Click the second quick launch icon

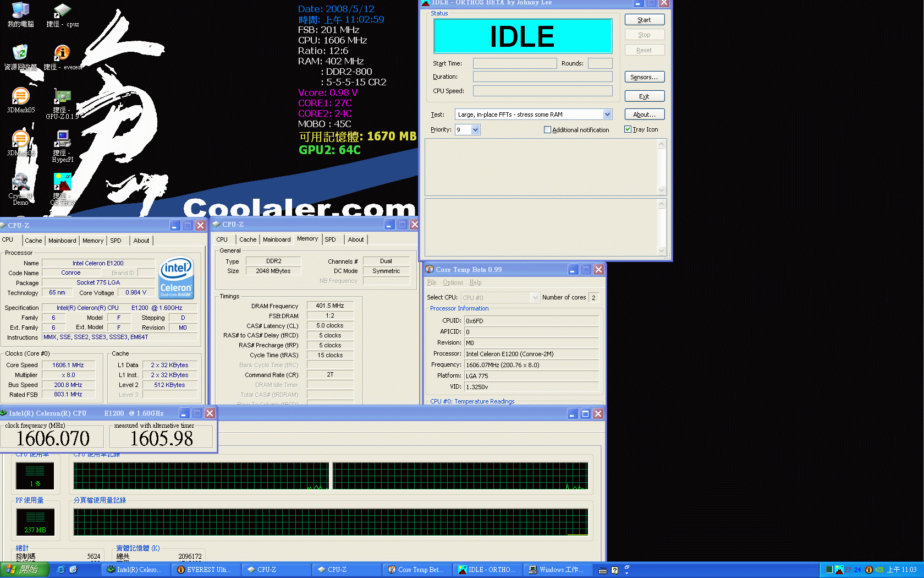tap(73, 570)
